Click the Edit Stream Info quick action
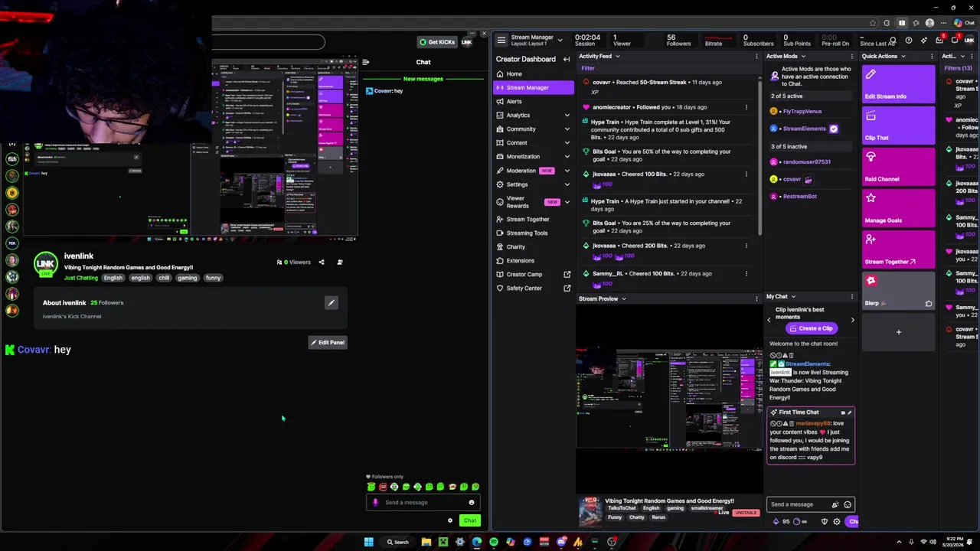The image size is (980, 551). coord(898,84)
